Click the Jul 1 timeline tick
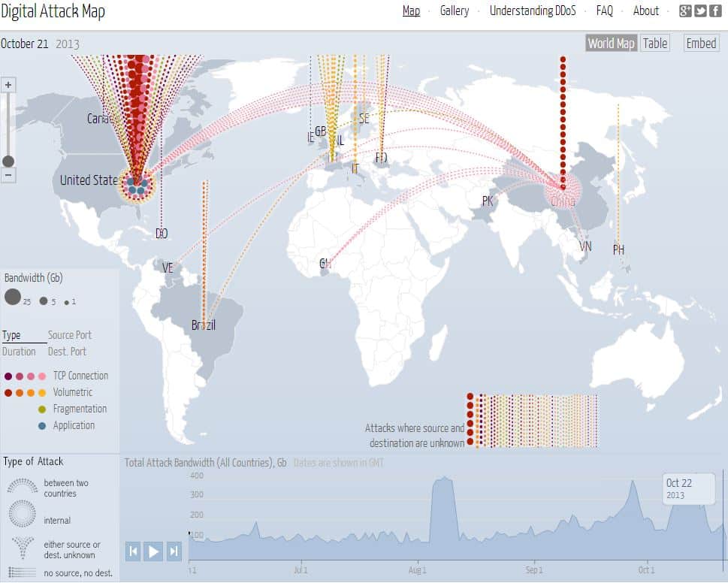Screen dimensions: 728x583 click(301, 569)
